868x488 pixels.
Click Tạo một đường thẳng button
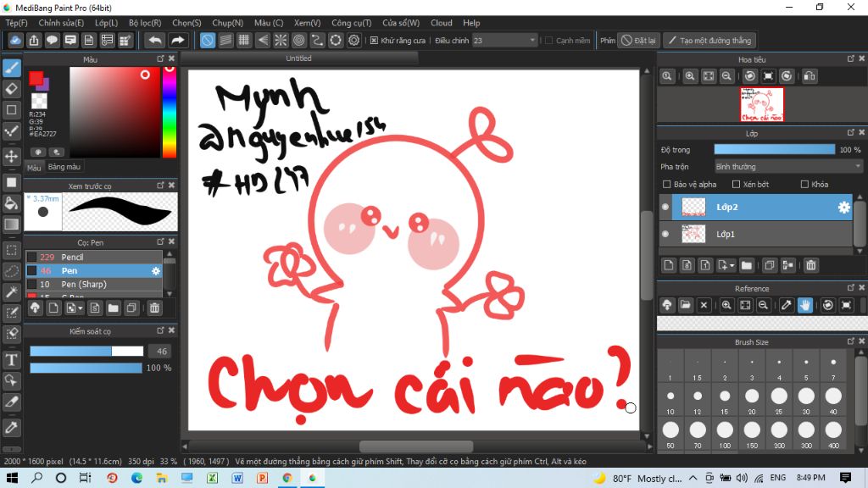709,41
